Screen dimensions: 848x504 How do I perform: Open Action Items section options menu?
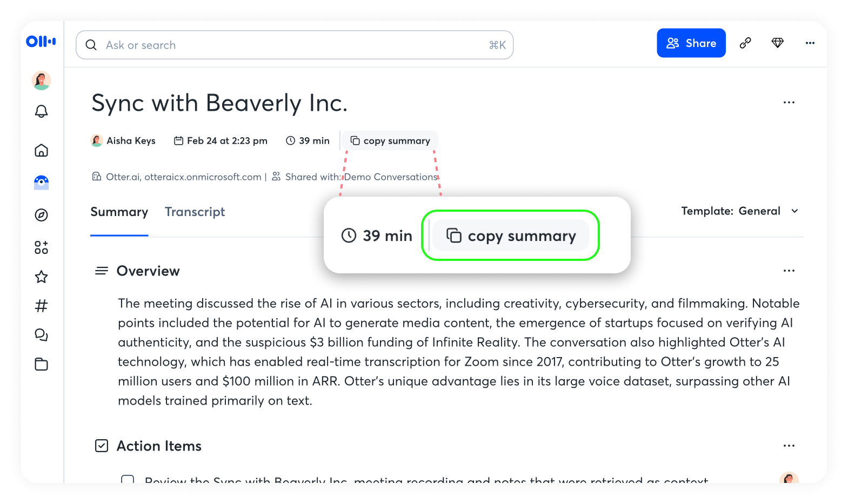(789, 446)
